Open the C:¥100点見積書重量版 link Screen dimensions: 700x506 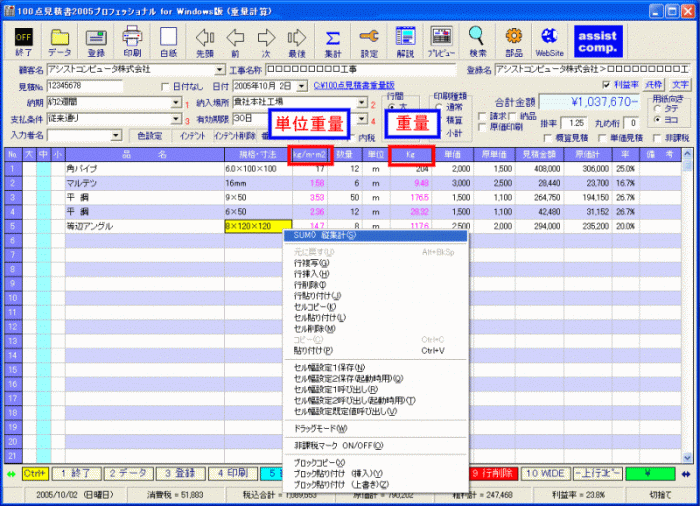(x=354, y=85)
